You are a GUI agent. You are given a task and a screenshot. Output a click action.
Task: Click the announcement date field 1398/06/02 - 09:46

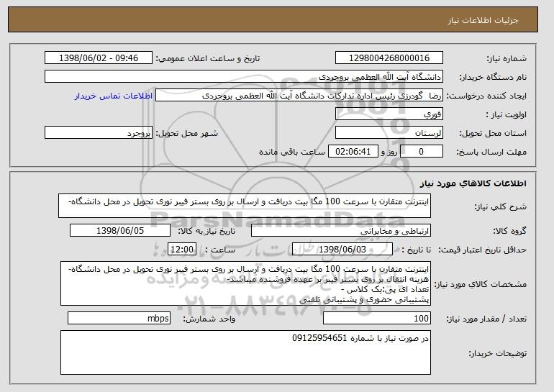pos(99,58)
